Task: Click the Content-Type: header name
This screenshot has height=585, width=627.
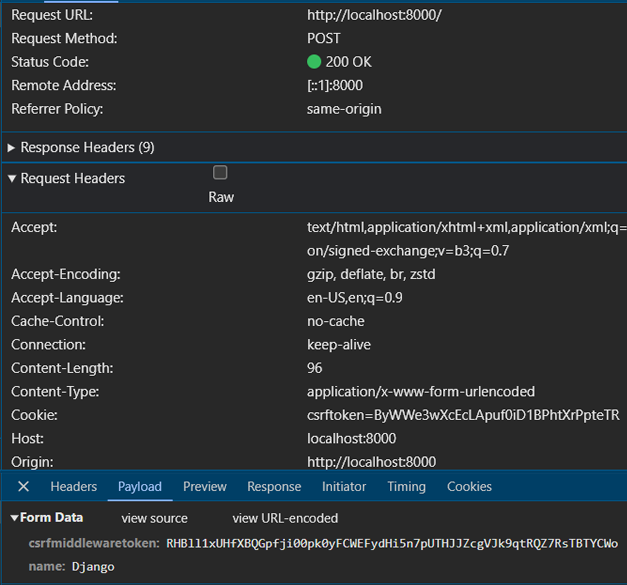Action: point(55,391)
